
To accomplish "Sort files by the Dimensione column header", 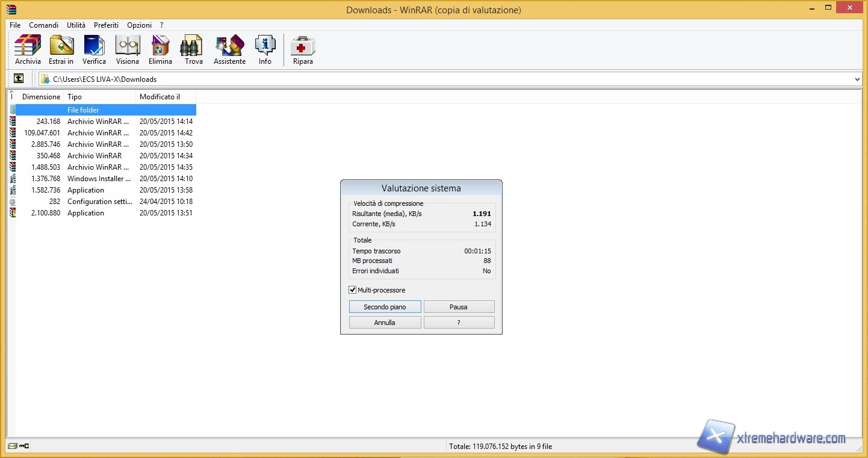I will (41, 96).
